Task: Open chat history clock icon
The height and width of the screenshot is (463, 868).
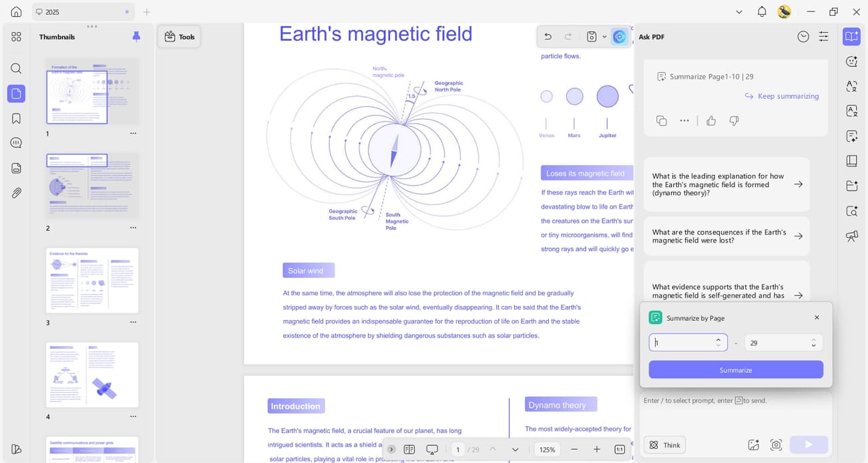Action: [803, 37]
